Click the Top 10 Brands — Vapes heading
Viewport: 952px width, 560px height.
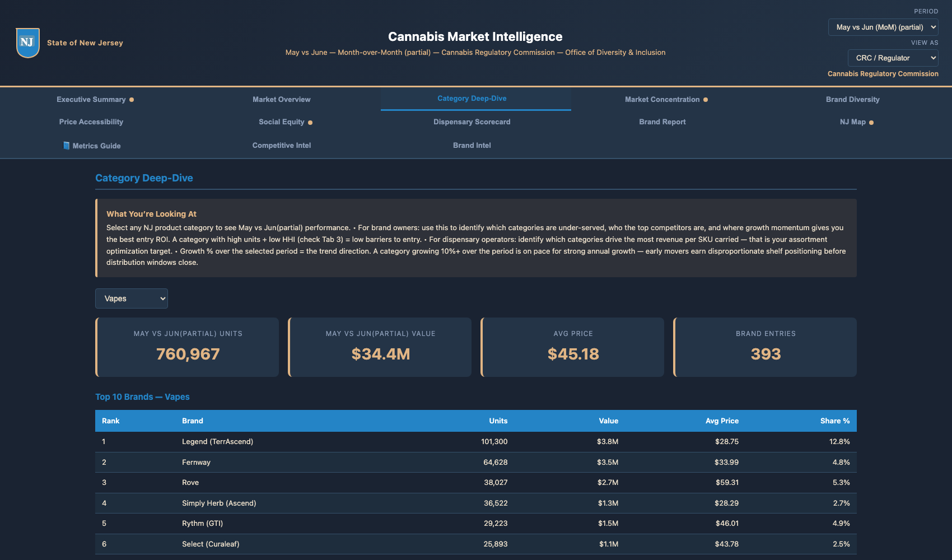[x=142, y=397]
